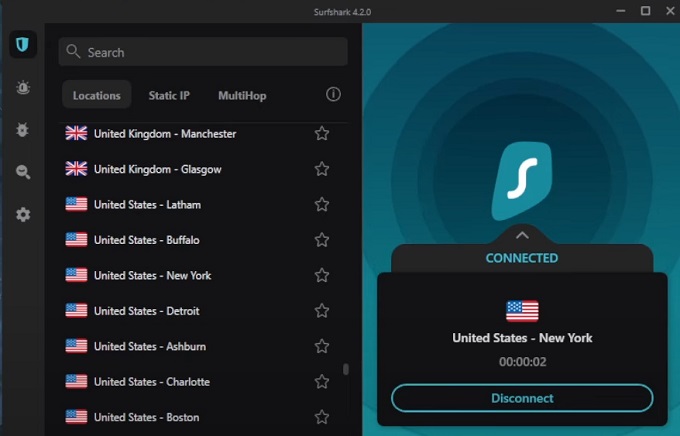Viewport: 680px width, 436px height.
Task: Click the CONNECTED status label
Action: click(x=522, y=258)
